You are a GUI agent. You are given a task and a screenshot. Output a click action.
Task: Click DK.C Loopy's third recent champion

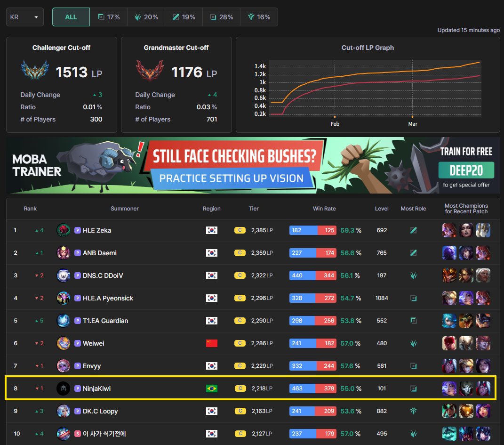click(x=483, y=411)
